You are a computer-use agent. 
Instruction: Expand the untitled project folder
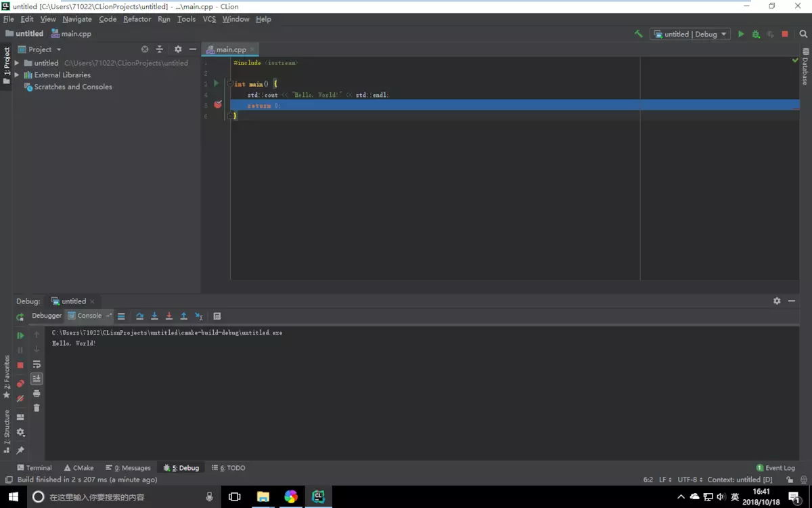[17, 63]
